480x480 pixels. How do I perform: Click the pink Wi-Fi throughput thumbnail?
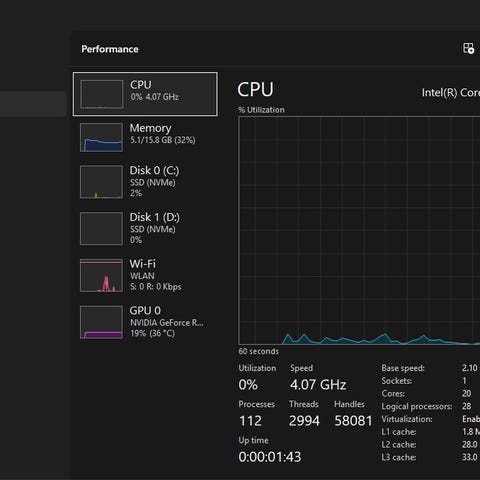click(101, 275)
